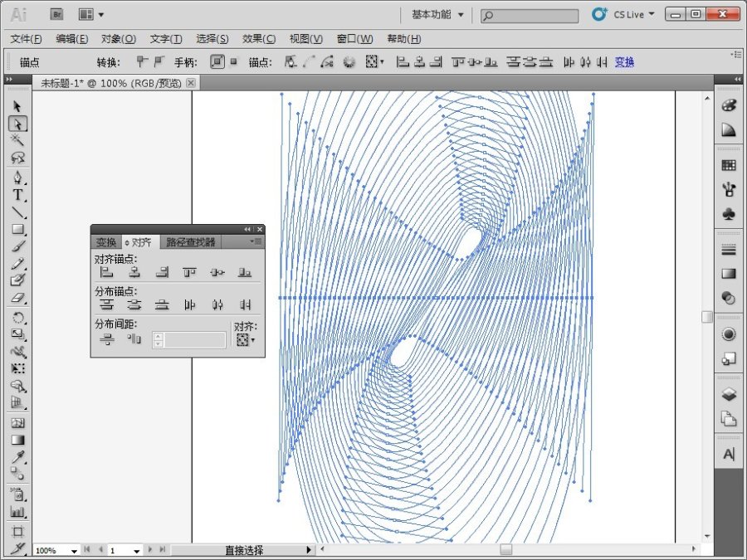
Task: Select the Column Graph tool
Action: [17, 513]
